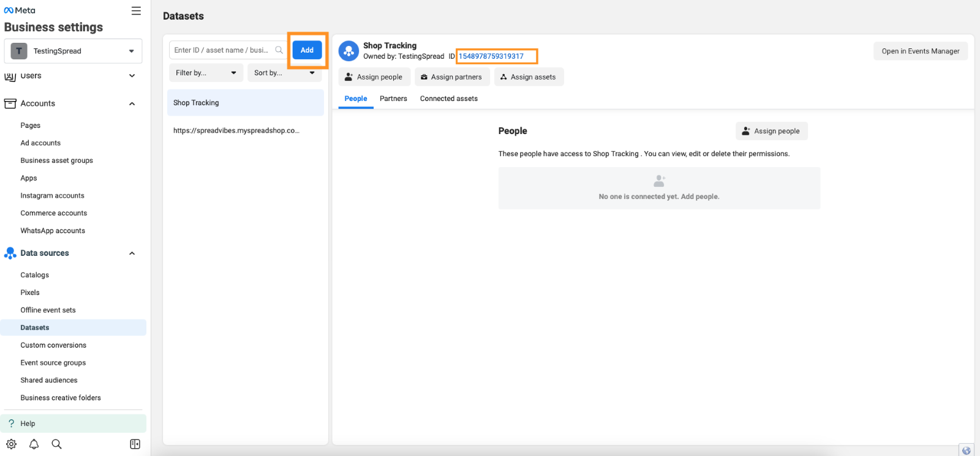This screenshot has width=980, height=456.
Task: Collapse the Accounts section
Action: click(x=132, y=104)
